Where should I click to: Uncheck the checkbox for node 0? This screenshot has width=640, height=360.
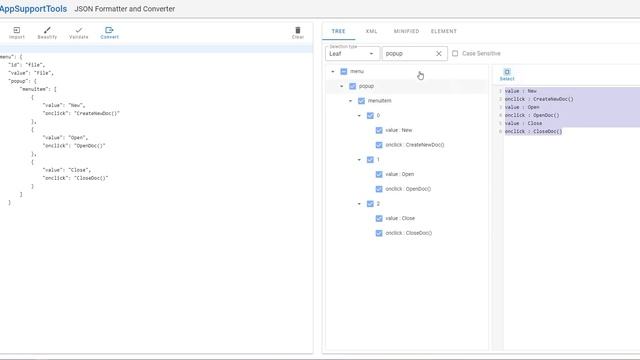[x=370, y=116]
